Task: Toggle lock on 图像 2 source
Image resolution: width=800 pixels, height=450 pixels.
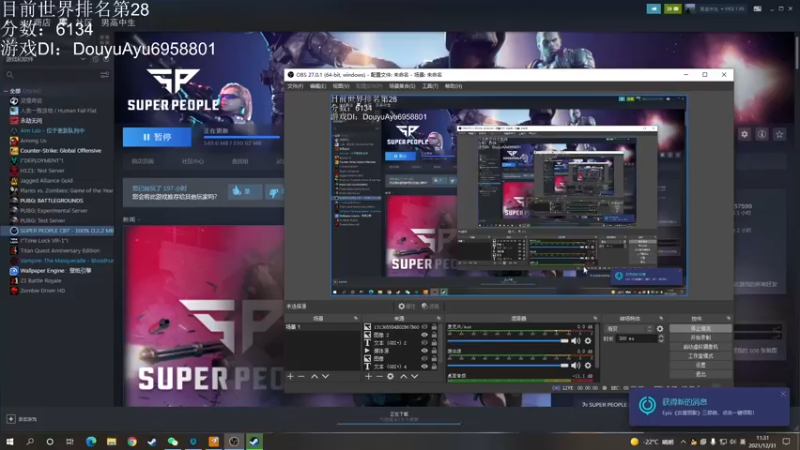Action: pos(434,335)
